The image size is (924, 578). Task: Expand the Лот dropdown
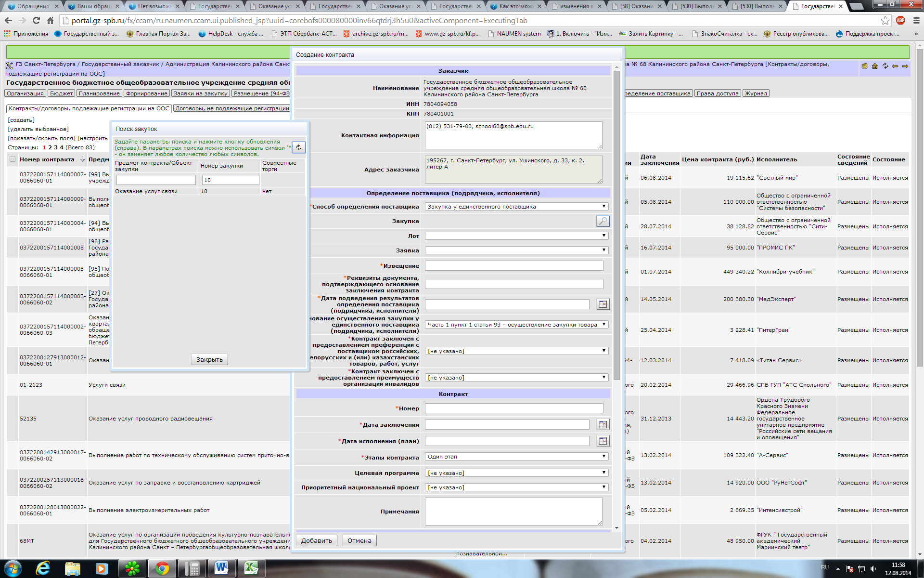click(516, 236)
